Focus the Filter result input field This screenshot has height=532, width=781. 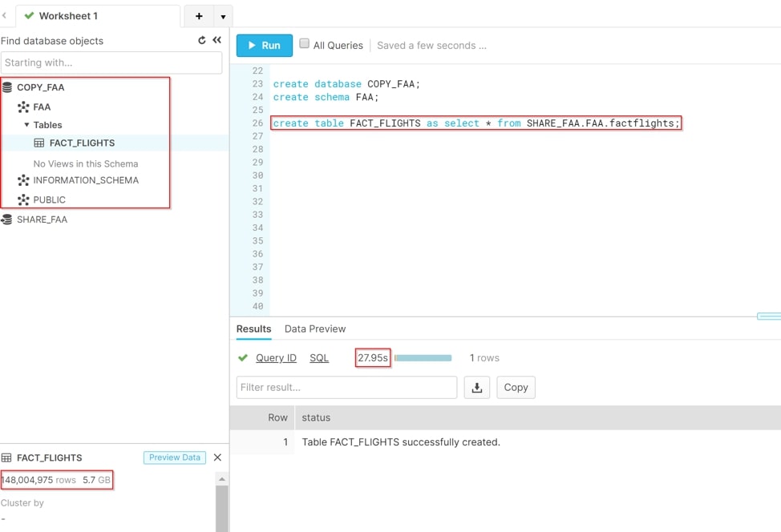coord(346,387)
